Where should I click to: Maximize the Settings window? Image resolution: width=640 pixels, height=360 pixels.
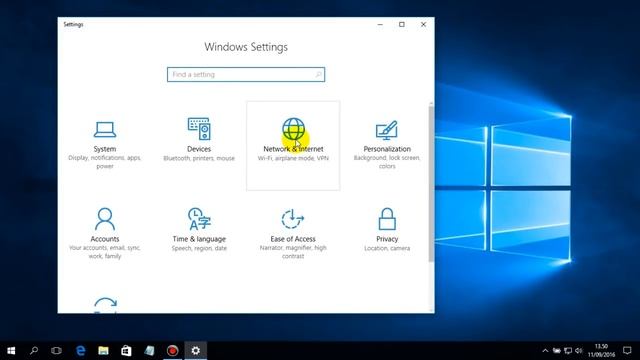[402, 24]
